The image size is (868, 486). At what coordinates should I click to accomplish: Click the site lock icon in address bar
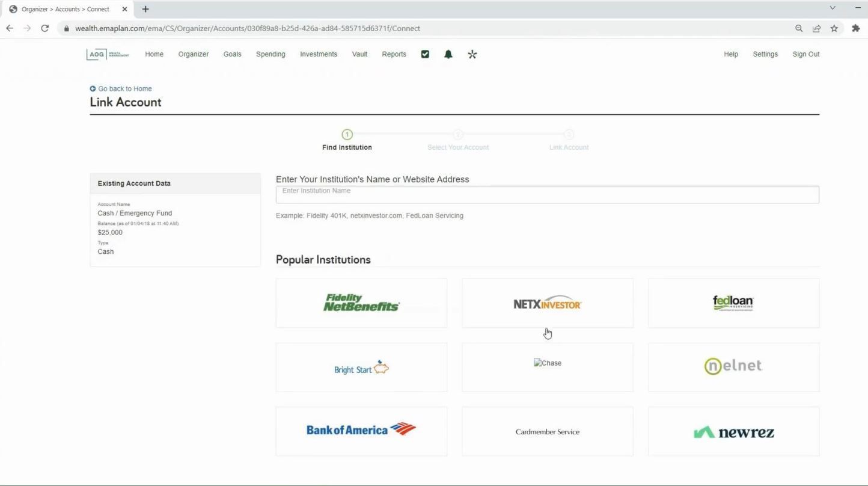[67, 28]
